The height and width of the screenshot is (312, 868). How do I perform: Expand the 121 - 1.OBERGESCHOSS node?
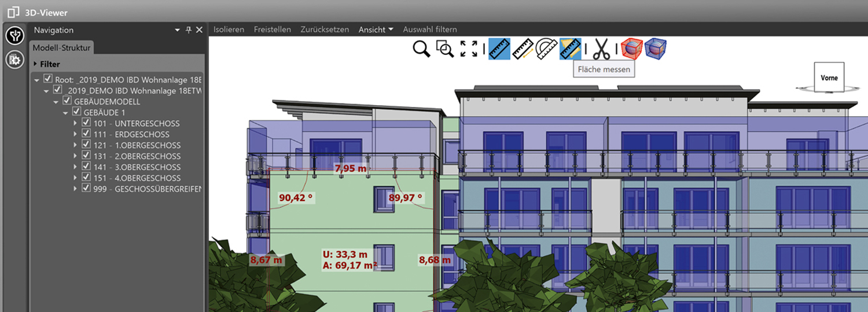pyautogui.click(x=75, y=145)
